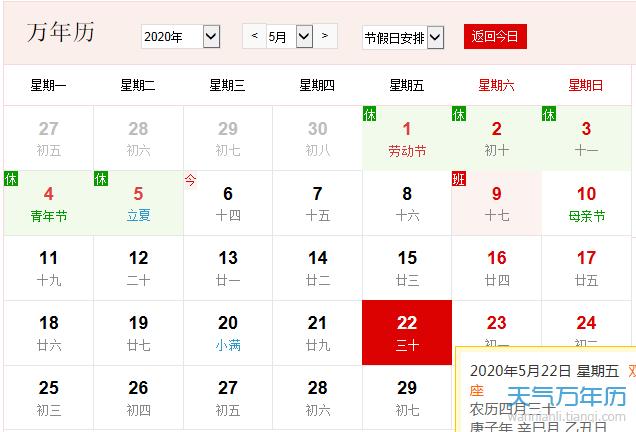Select greyed April 30 初八
This screenshot has width=636, height=432.
pos(318,138)
